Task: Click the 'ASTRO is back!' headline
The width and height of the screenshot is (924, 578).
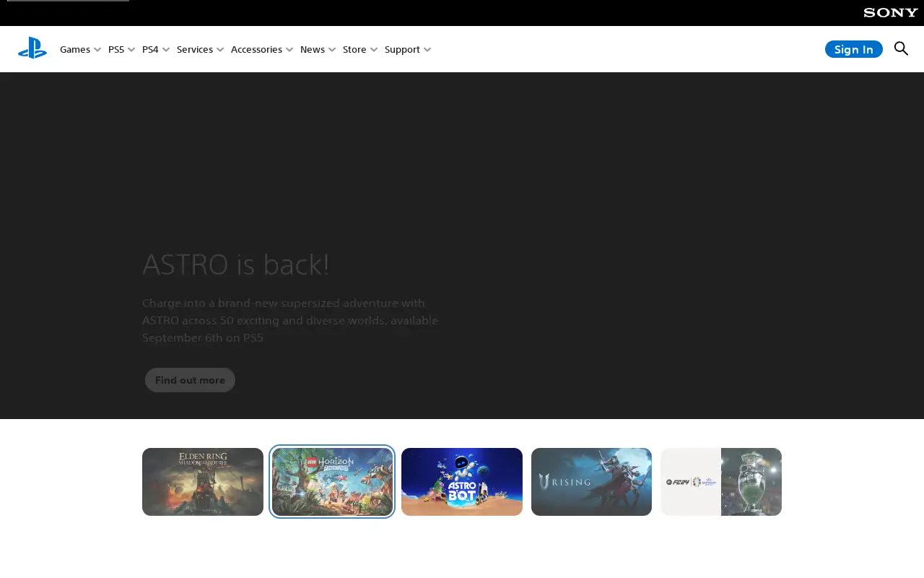Action: point(236,264)
